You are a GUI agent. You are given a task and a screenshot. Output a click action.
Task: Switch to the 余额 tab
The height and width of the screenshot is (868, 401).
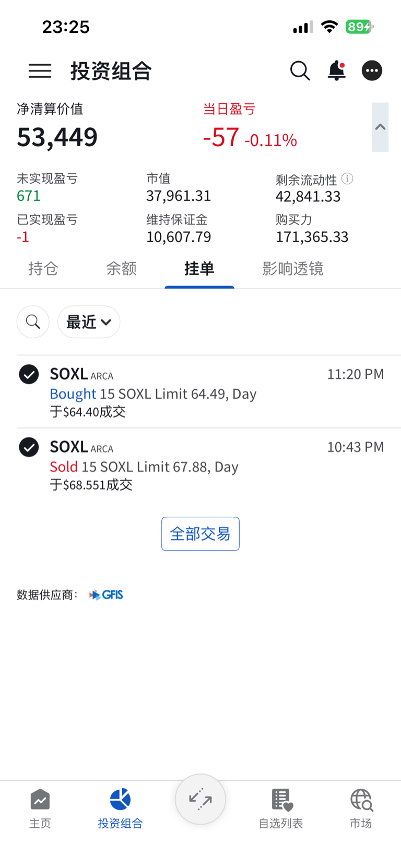pyautogui.click(x=121, y=269)
